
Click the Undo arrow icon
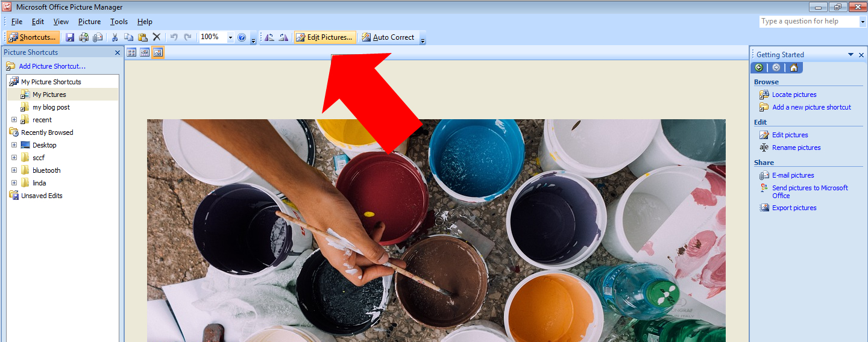pyautogui.click(x=174, y=37)
